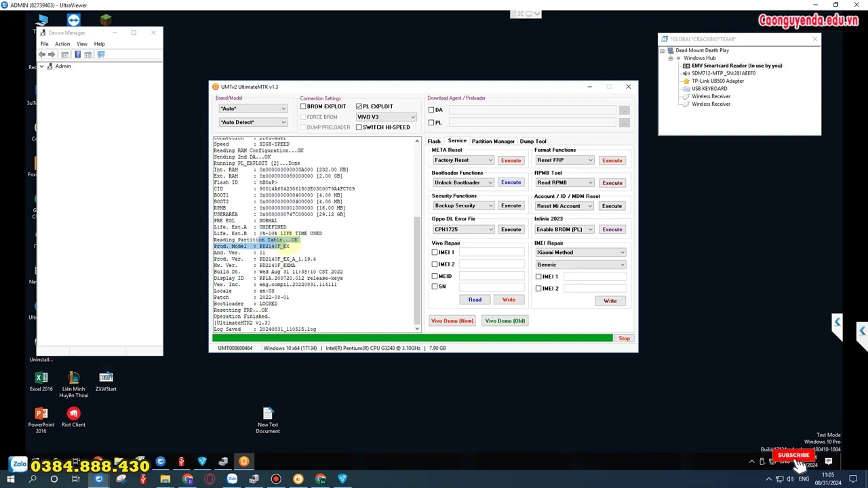Open the Action menu in Device Manager
This screenshot has height=488, width=868.
pos(62,44)
